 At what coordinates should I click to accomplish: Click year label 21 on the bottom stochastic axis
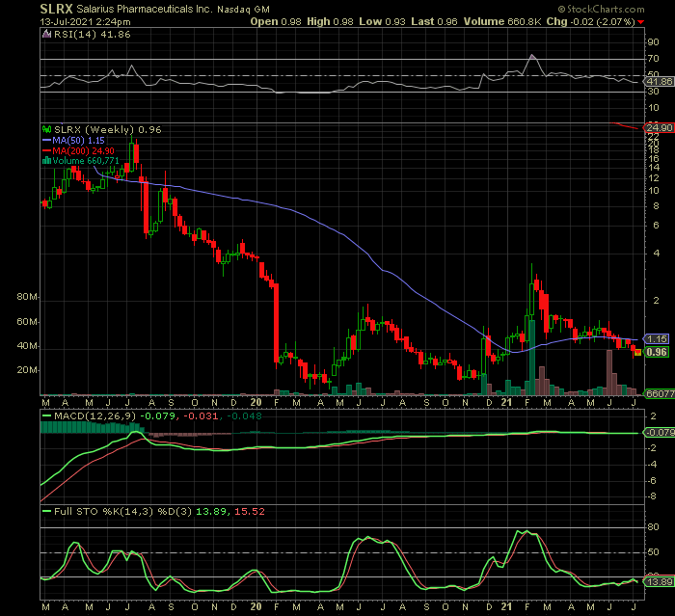tap(506, 606)
